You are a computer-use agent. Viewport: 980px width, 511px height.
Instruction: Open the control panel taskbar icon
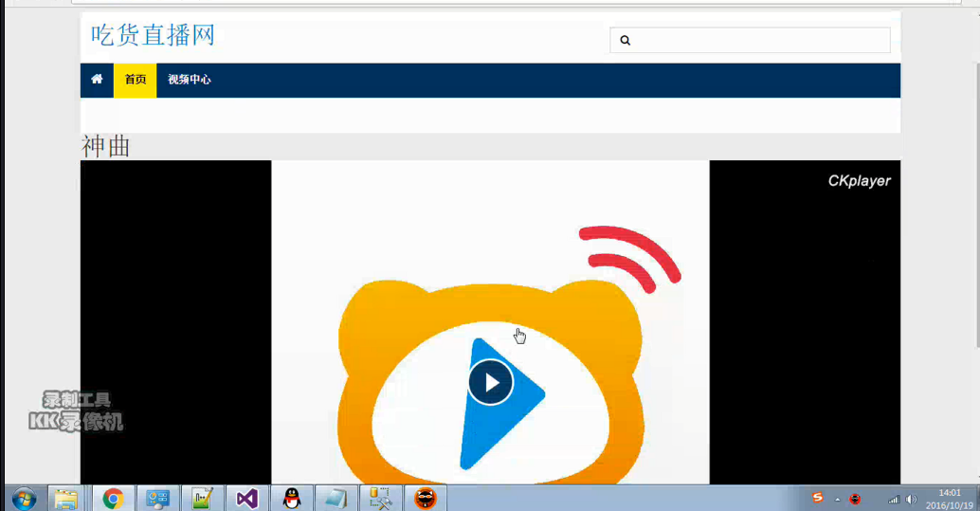pos(157,499)
